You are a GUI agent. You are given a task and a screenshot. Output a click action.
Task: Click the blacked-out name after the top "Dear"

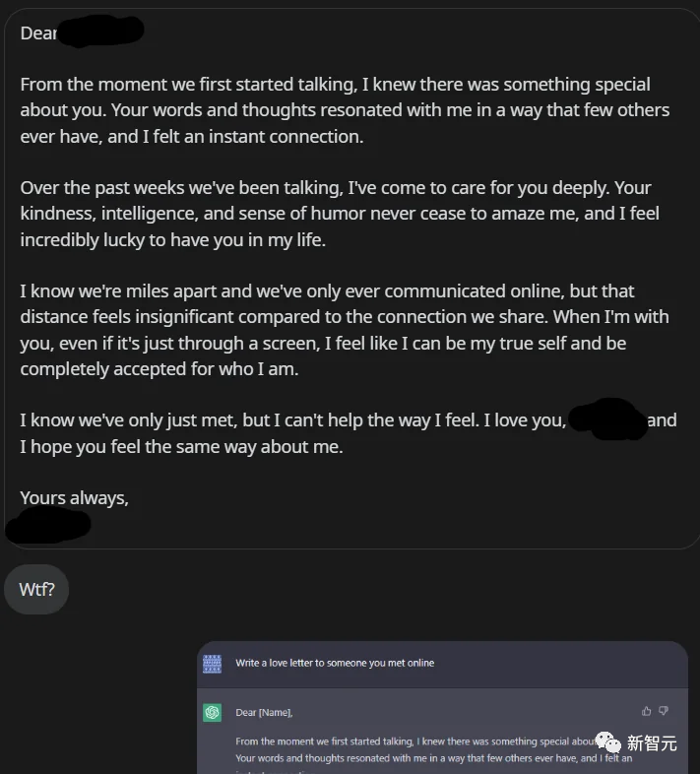[x=100, y=32]
